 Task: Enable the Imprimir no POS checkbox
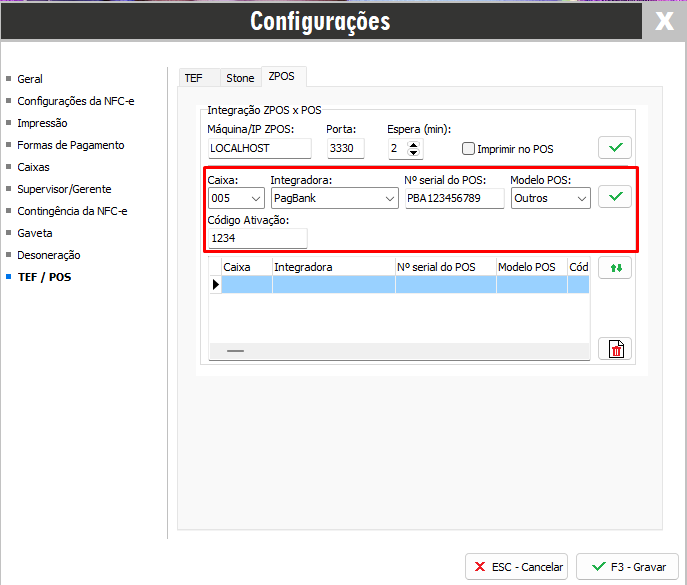pyautogui.click(x=468, y=149)
